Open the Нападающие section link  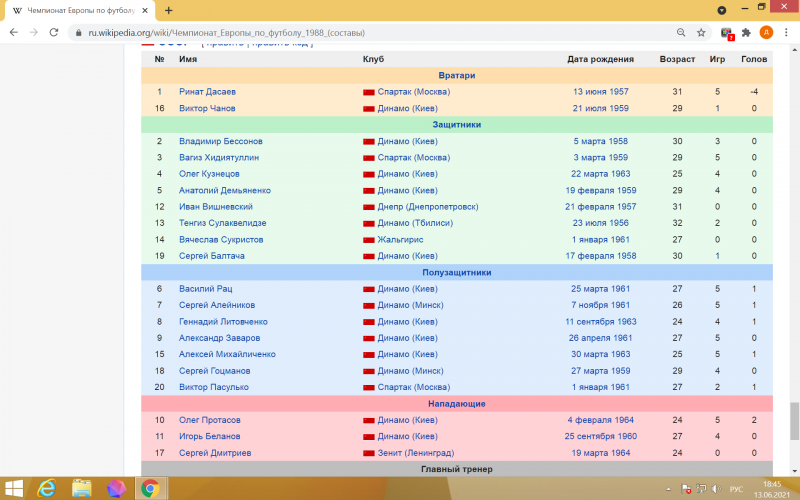(x=457, y=404)
